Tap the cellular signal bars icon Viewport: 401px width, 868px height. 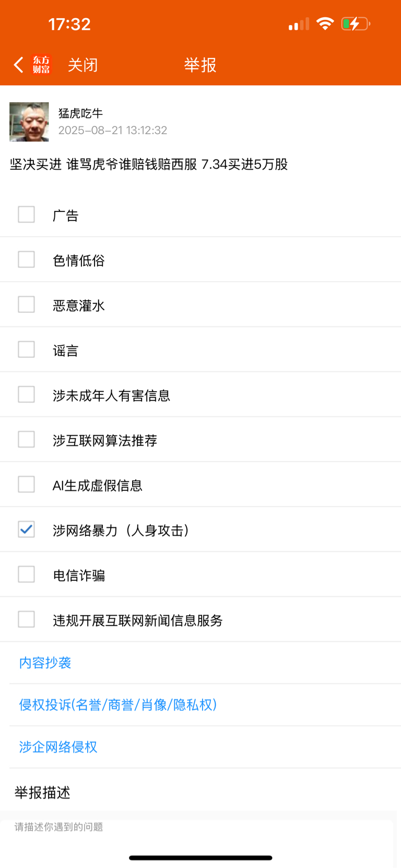coord(299,24)
